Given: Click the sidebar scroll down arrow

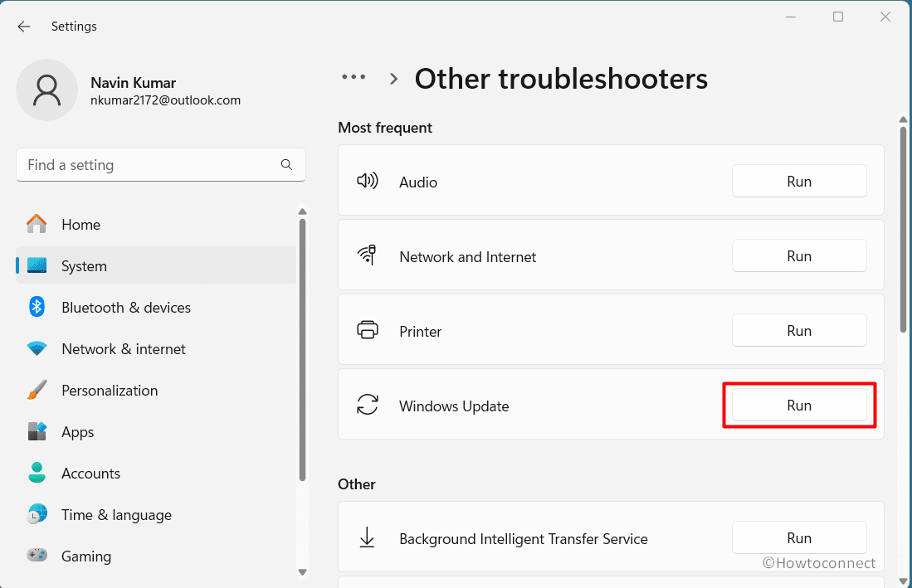Looking at the screenshot, I should coord(302,571).
